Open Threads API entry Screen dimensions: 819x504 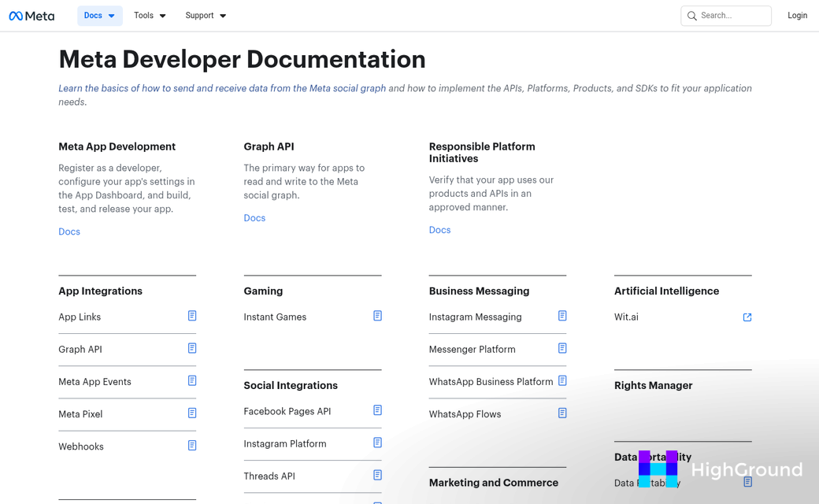(269, 476)
